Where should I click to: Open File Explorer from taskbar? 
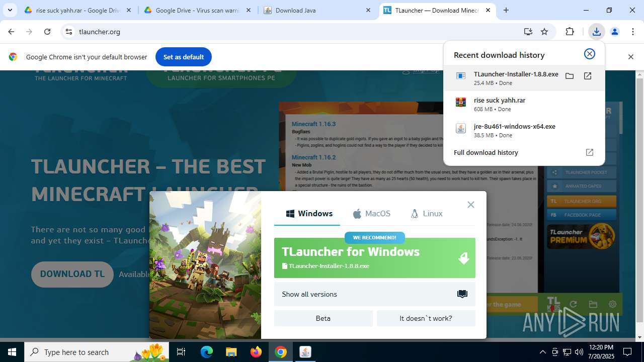[x=231, y=352]
